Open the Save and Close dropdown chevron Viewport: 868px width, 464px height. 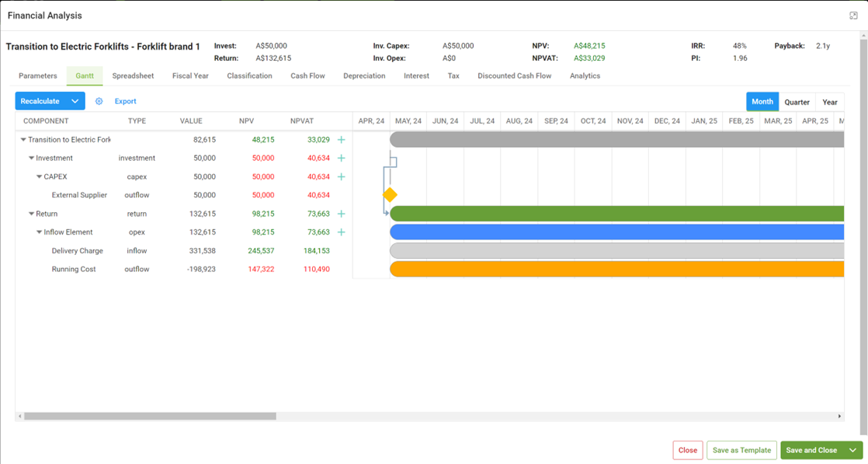pos(851,449)
